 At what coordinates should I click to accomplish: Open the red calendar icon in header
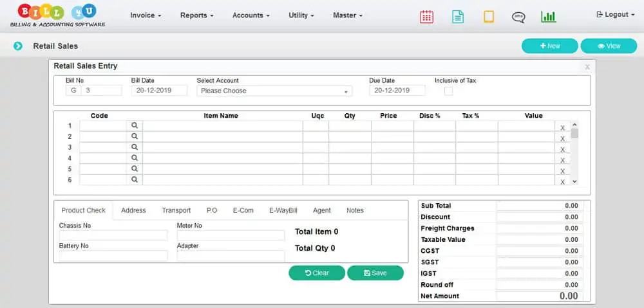(x=426, y=17)
